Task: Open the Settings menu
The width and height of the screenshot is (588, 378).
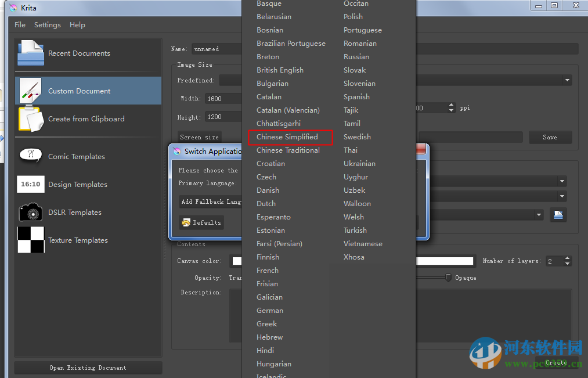Action: pyautogui.click(x=47, y=24)
